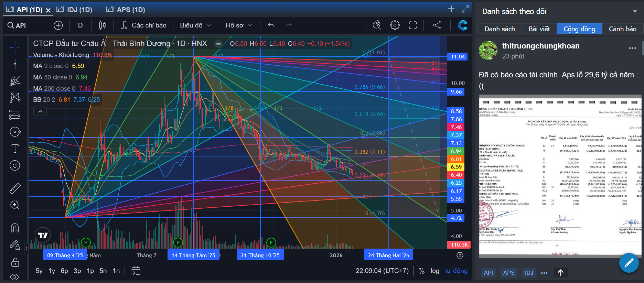The height and width of the screenshot is (283, 644).
Task: Toggle hide all drawings eye icon
Action: click(15, 276)
